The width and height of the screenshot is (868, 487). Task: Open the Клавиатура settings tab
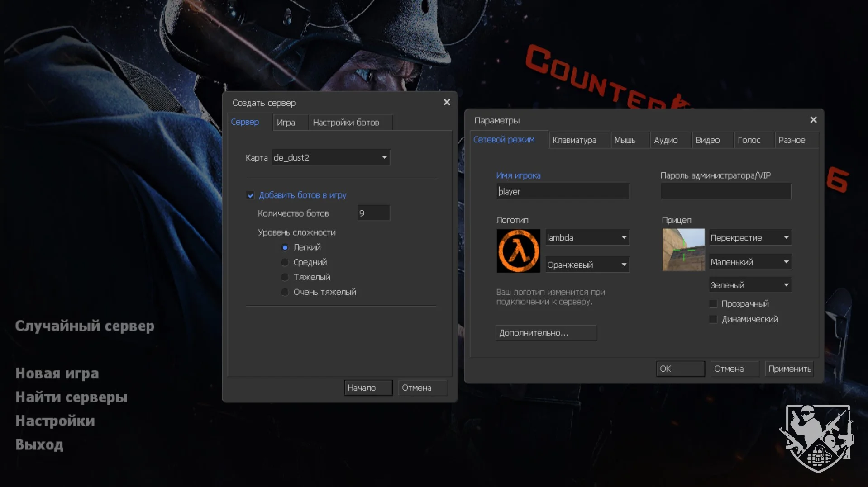(574, 140)
